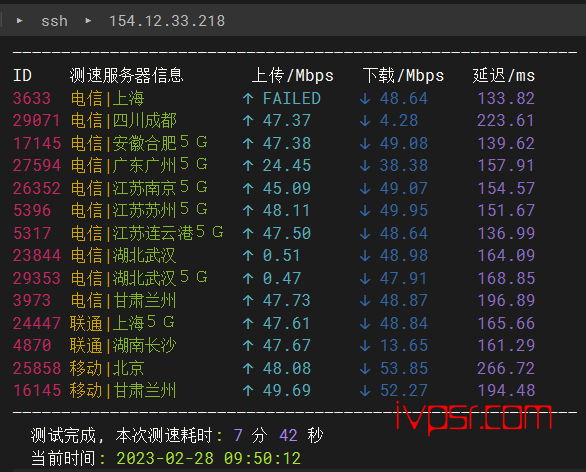Click 电信|安徽合肥5G server name
Viewport: 586px width, 472px height.
click(x=139, y=143)
